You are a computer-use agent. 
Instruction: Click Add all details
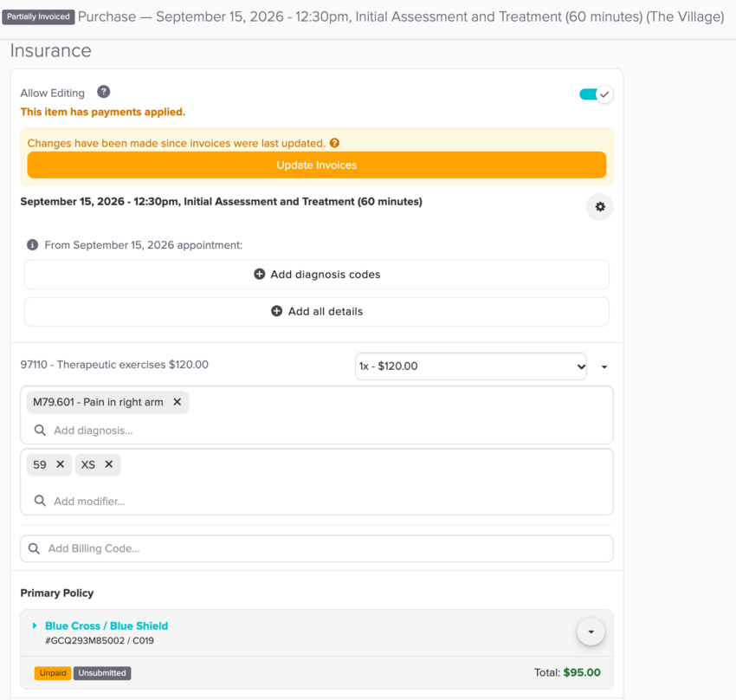(316, 311)
